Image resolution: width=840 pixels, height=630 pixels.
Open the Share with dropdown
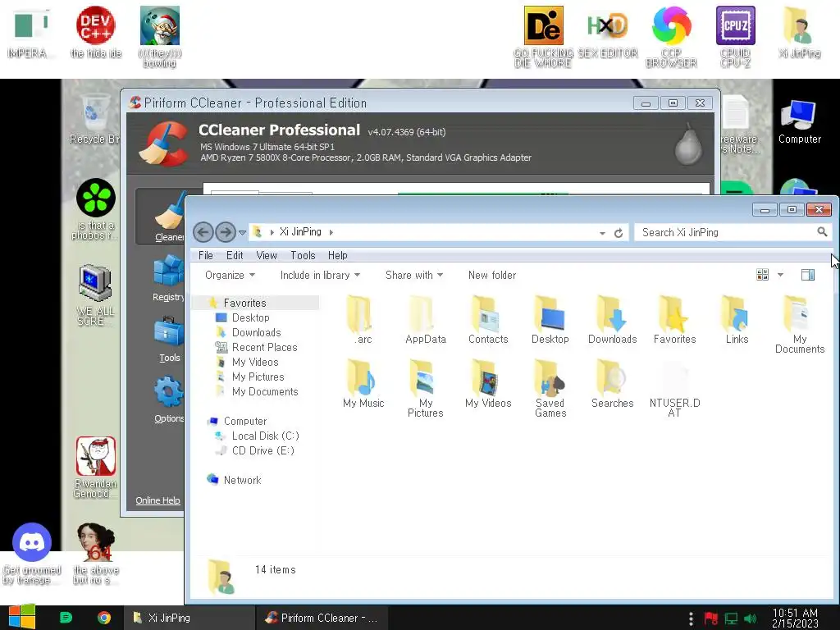[414, 275]
